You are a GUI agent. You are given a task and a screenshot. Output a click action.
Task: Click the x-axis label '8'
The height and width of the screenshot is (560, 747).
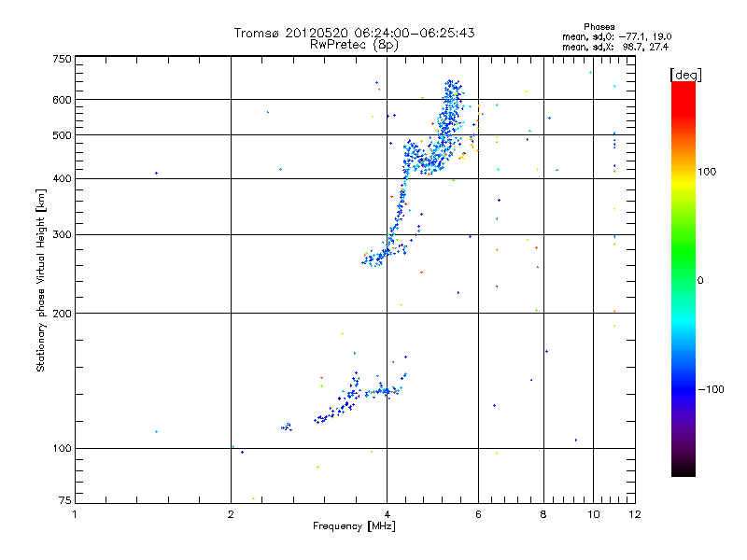[543, 514]
